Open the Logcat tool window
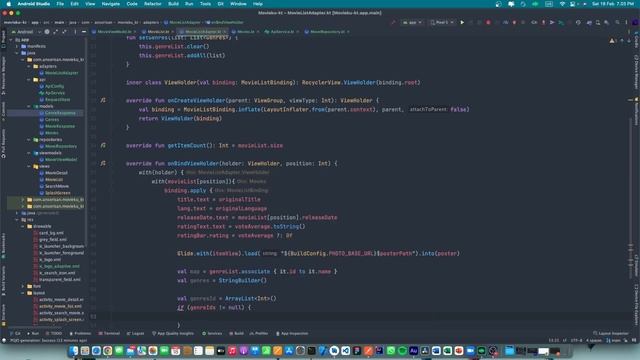640x360 pixels. (136, 333)
